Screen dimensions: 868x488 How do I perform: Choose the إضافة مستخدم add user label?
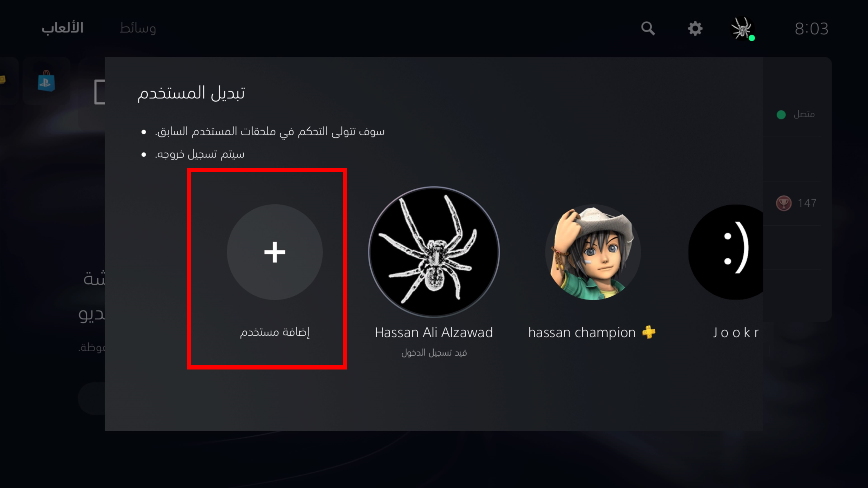tap(275, 332)
